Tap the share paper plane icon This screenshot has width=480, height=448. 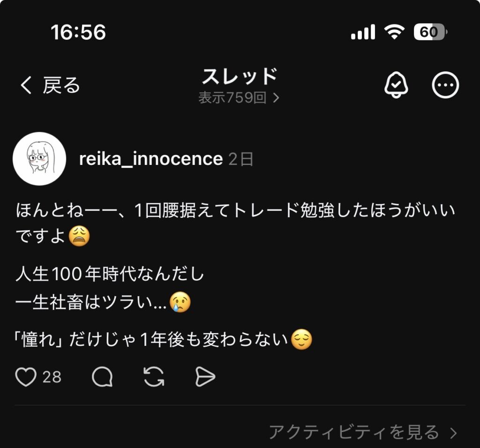205,377
